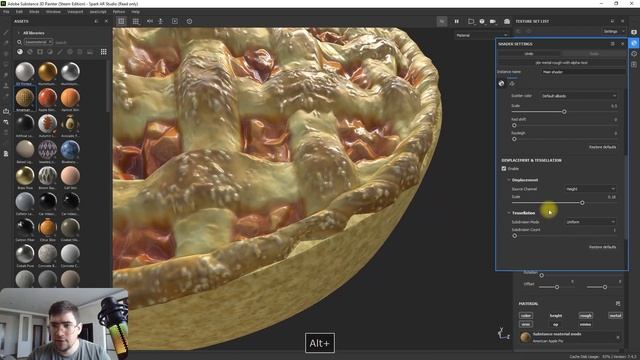The height and width of the screenshot is (360, 640).
Task: Open Scatter color dropdown
Action: click(578, 96)
